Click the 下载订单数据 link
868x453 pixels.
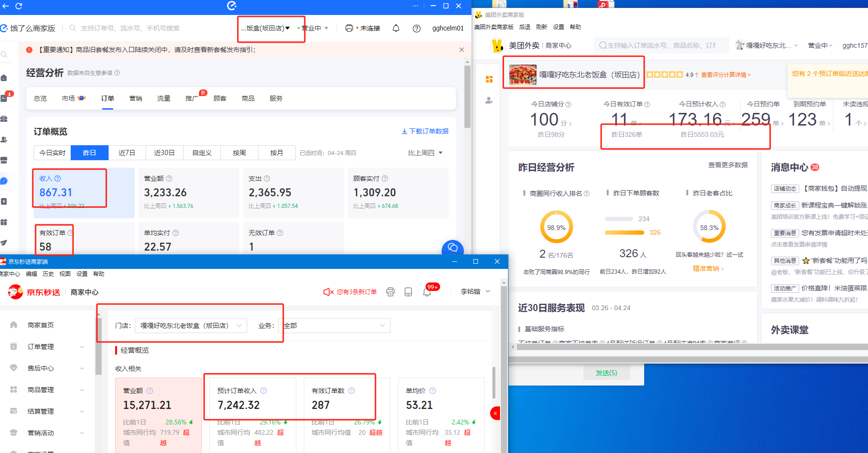[425, 131]
